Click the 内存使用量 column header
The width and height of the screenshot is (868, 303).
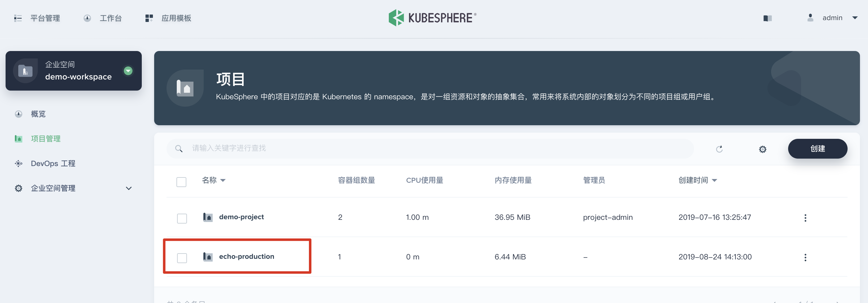tap(513, 180)
